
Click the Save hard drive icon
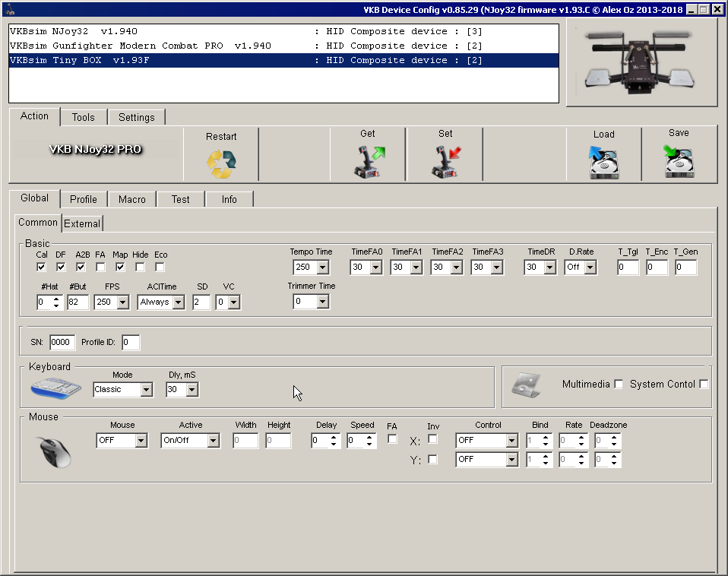tap(679, 161)
